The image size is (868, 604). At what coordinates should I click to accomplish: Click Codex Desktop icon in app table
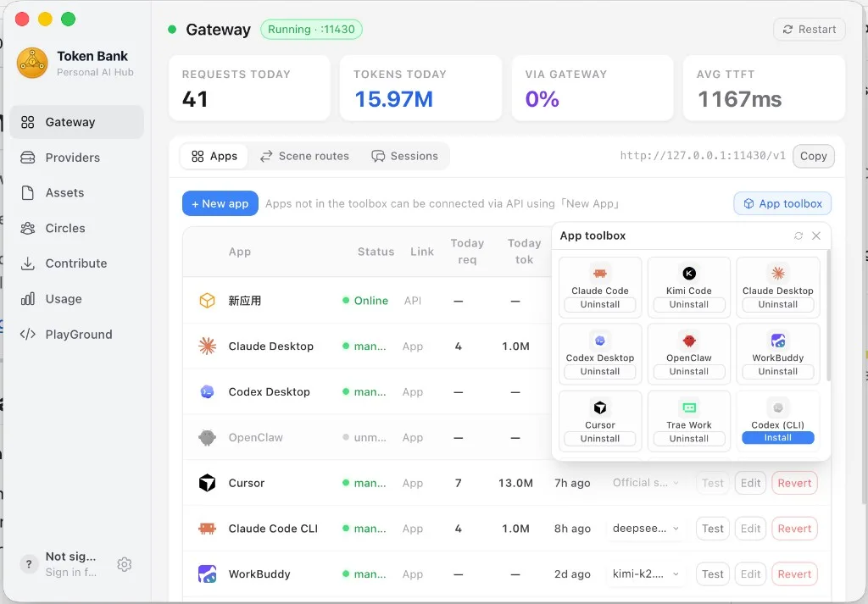coord(207,391)
